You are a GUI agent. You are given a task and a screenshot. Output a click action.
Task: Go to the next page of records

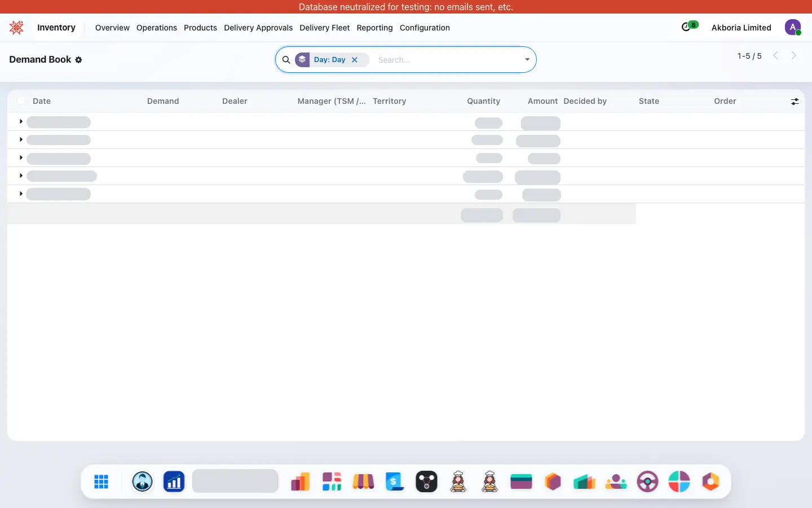[794, 55]
